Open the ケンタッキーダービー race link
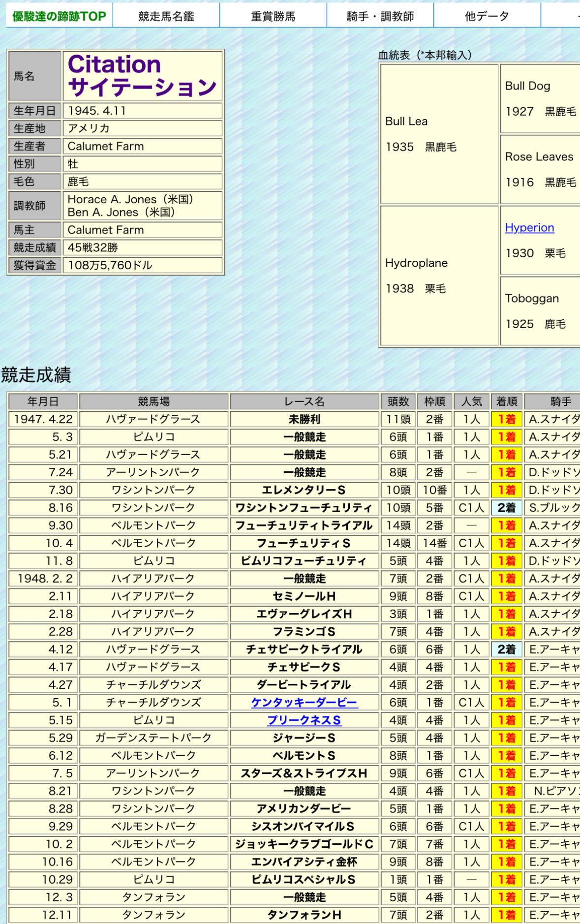Image resolution: width=580 pixels, height=924 pixels. pyautogui.click(x=305, y=703)
